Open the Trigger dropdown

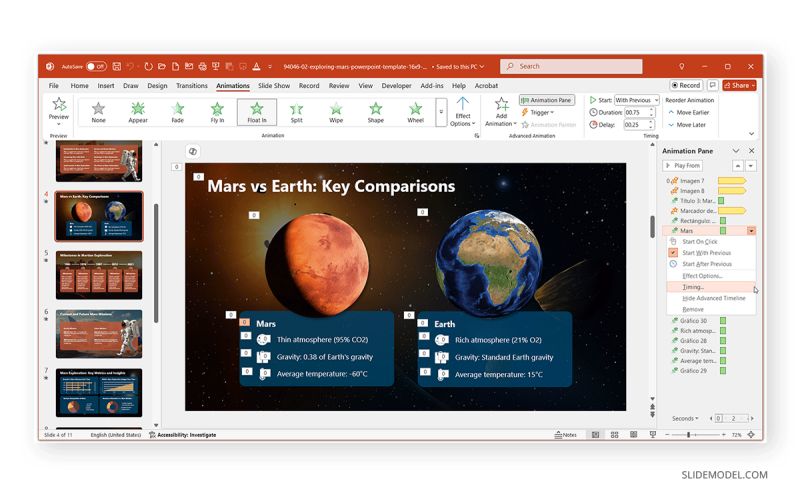pos(538,112)
